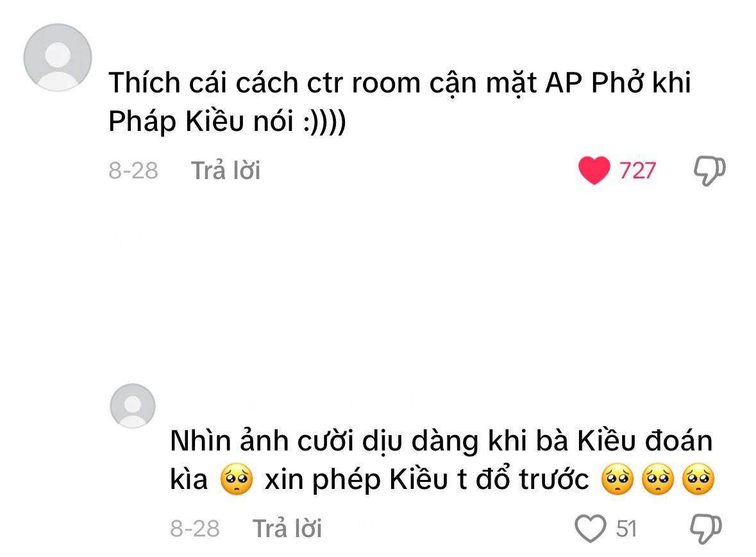This screenshot has height=557, width=756.
Task: Click the 51 like count
Action: 626,529
